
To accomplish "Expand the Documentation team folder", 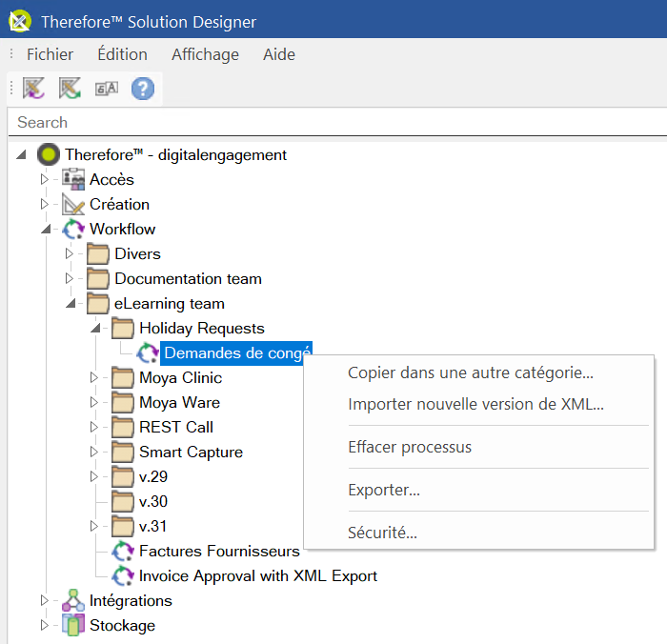I will 70,278.
